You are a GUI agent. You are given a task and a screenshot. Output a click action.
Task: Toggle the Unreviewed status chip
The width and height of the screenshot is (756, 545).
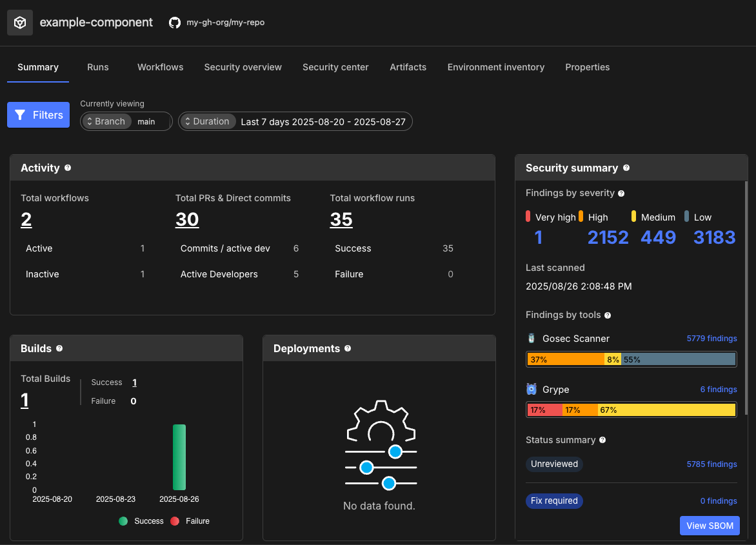pyautogui.click(x=554, y=464)
